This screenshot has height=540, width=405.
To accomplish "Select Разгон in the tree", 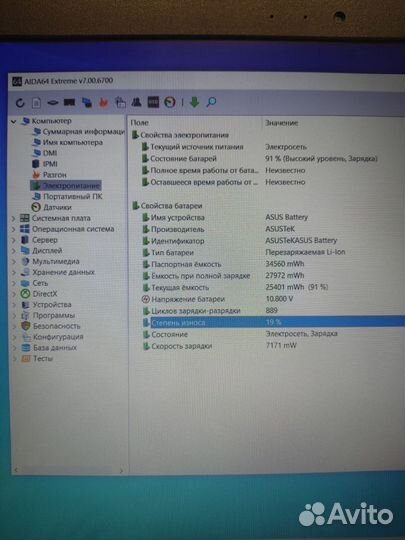I will [49, 175].
